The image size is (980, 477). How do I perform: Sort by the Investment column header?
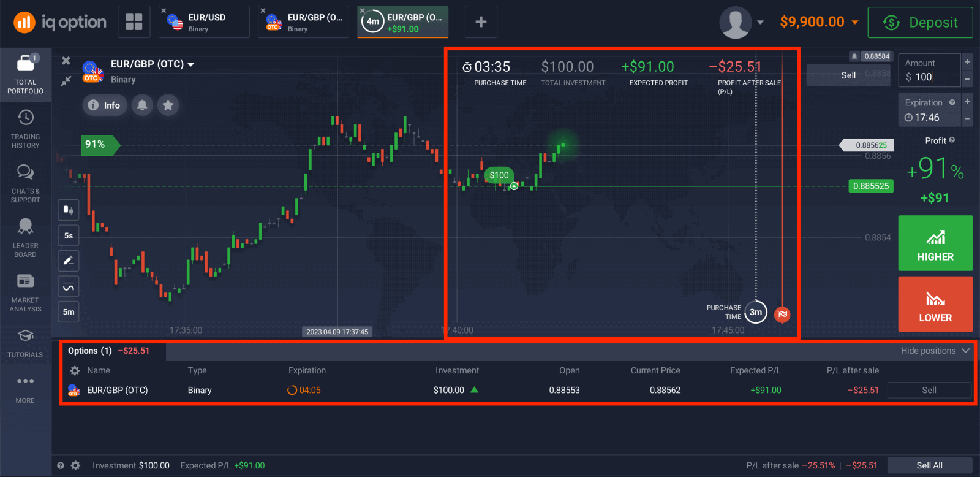457,370
